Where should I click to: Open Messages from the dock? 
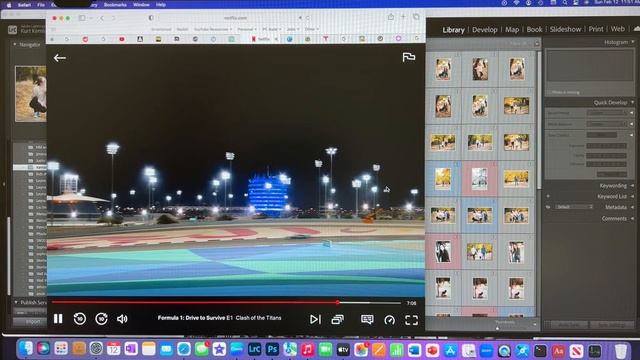tap(201, 349)
